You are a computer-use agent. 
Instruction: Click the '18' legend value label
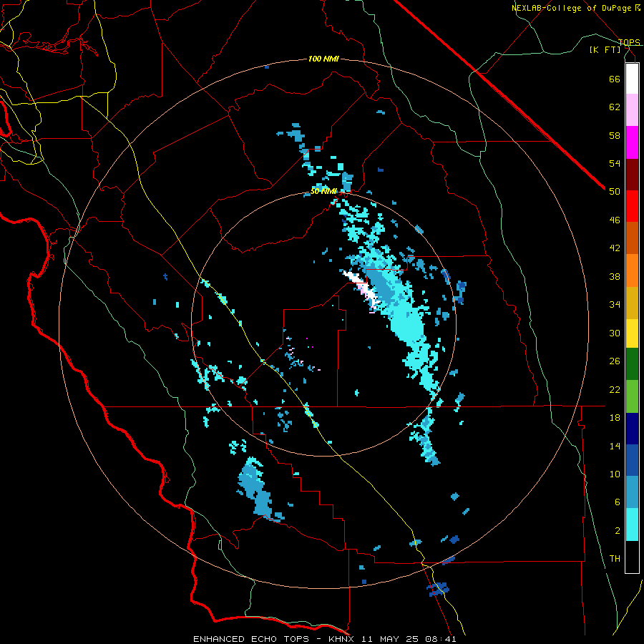615,418
